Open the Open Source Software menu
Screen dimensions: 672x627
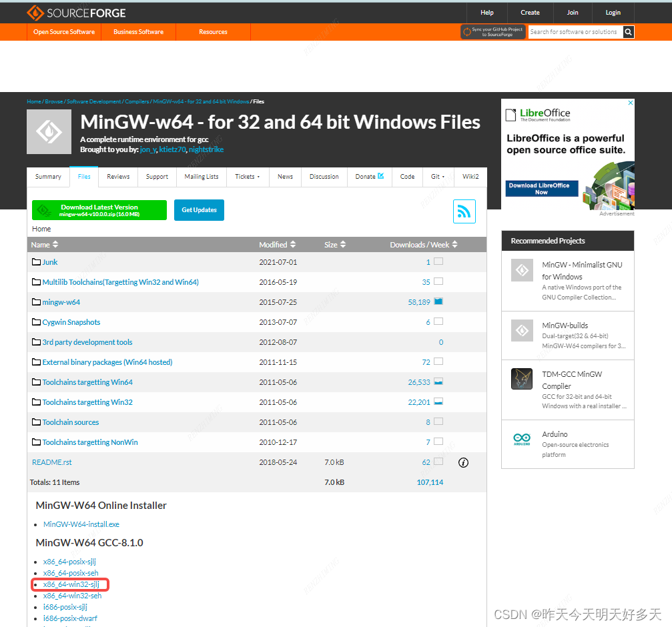64,32
